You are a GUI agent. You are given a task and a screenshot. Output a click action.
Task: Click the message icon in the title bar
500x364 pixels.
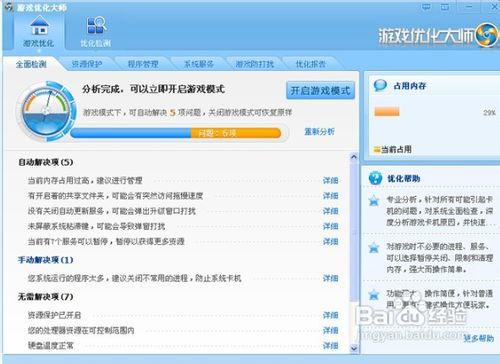[x=426, y=7]
